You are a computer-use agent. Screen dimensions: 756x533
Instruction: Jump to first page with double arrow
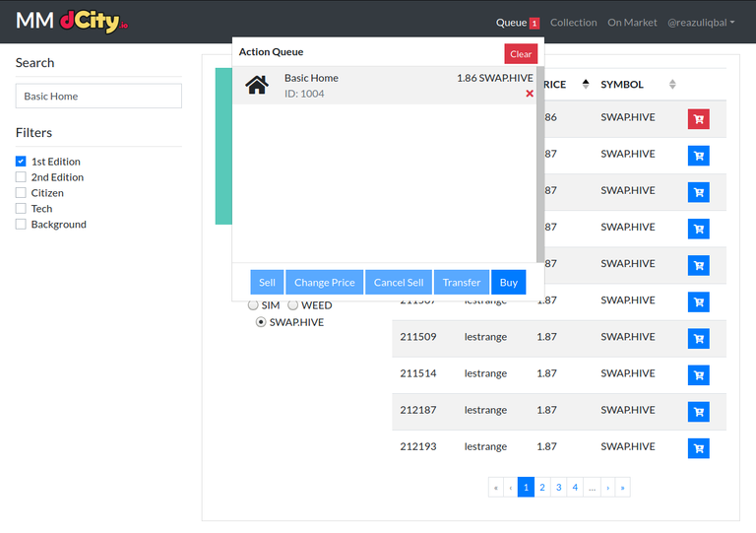tap(496, 487)
